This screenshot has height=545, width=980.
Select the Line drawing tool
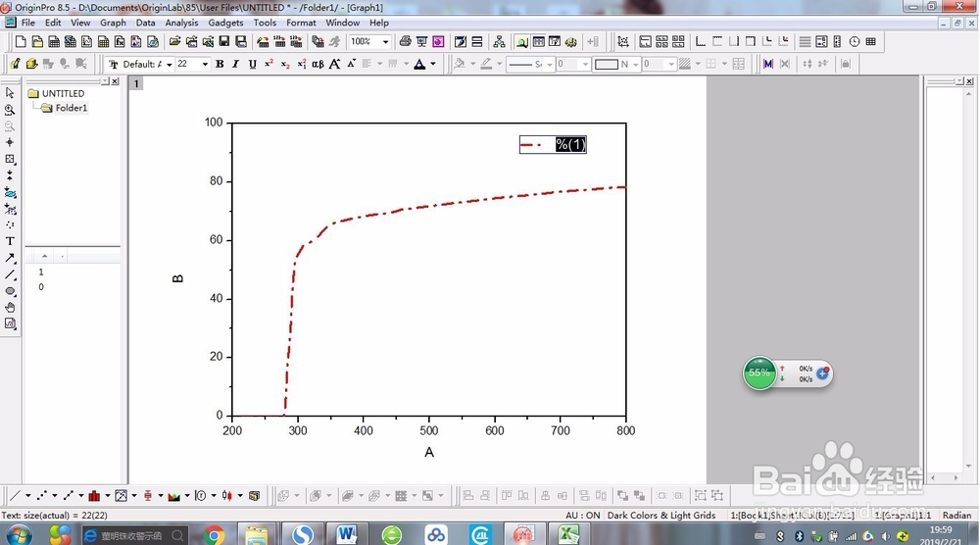pyautogui.click(x=10, y=274)
